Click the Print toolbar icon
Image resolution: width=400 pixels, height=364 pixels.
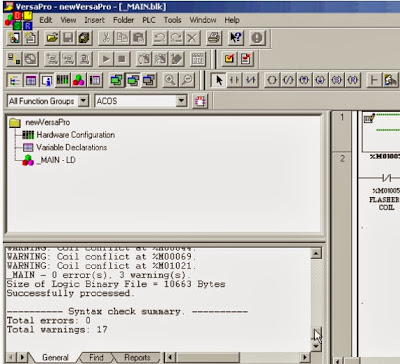tap(214, 38)
